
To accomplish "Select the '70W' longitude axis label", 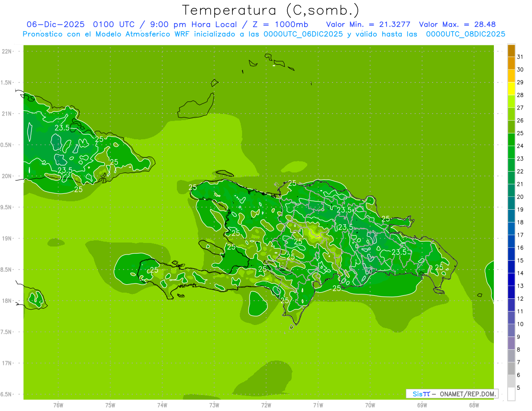I will [370, 405].
